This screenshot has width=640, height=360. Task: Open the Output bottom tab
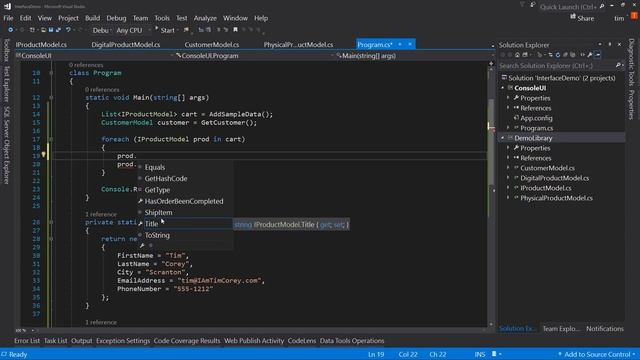click(81, 341)
